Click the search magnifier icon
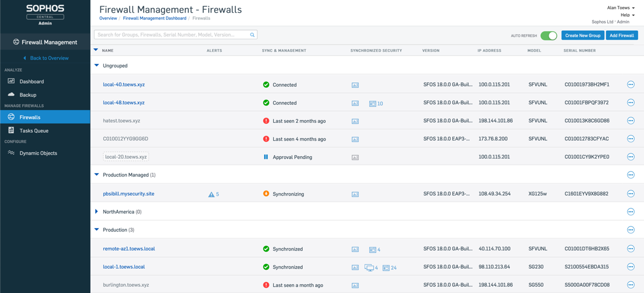This screenshot has height=293, width=644. click(252, 35)
